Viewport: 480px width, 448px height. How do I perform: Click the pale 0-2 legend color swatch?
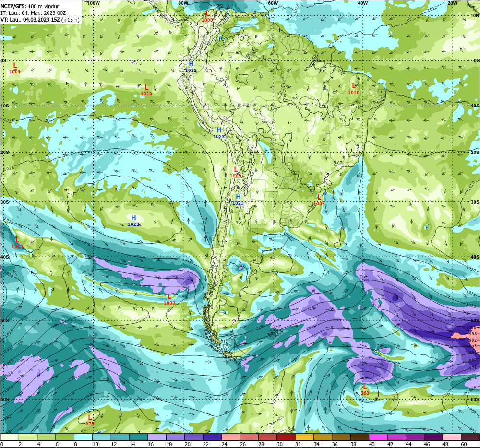(10, 437)
